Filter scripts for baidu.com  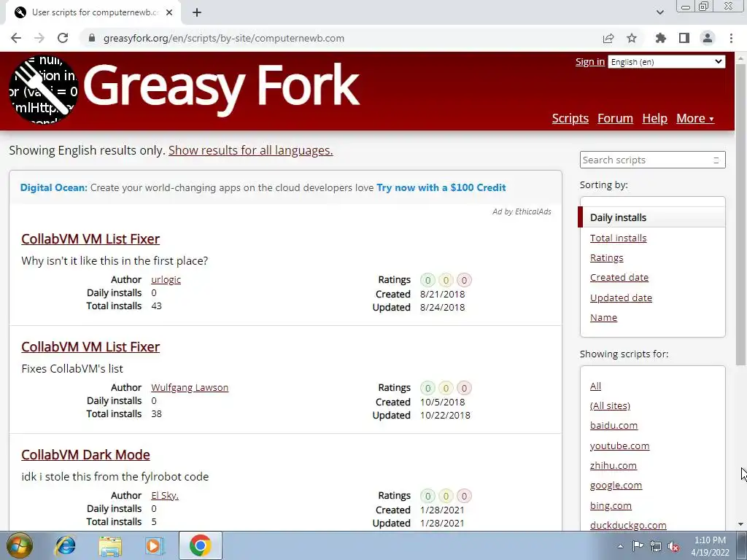pyautogui.click(x=614, y=425)
